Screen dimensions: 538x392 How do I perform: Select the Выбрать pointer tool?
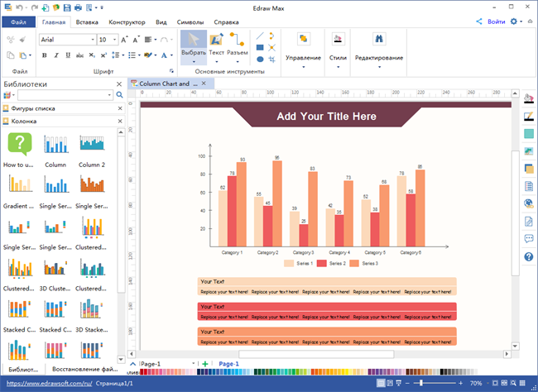coord(194,47)
